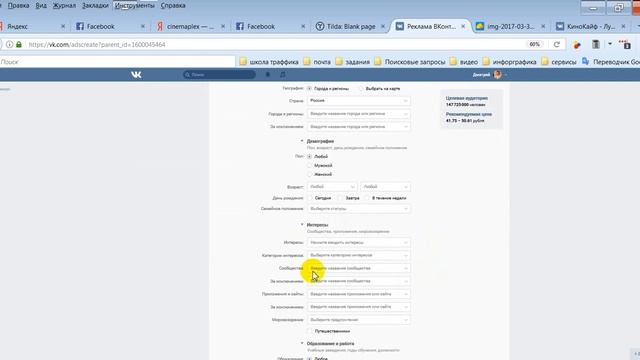Screen dimensions: 640x360
Task: Switch to the cinemaplex tab
Action: pyautogui.click(x=190, y=27)
